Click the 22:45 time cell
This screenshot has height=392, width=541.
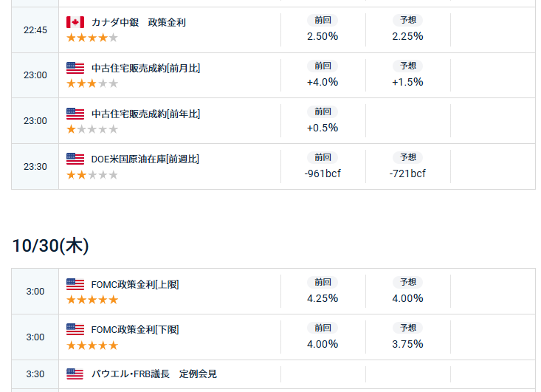tap(35, 30)
